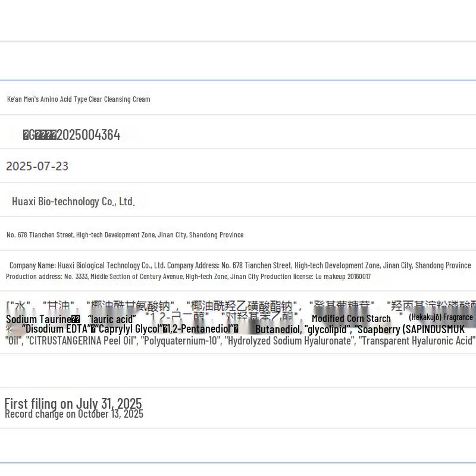This screenshot has width=476, height=476.
Task: Click 'Hydrolyzed Sodium Hyaluronate' ingredient
Action: point(289,340)
